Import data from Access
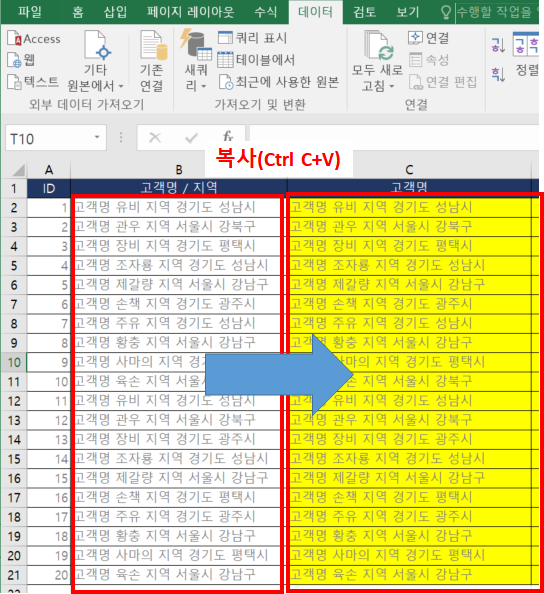 [x=34, y=39]
